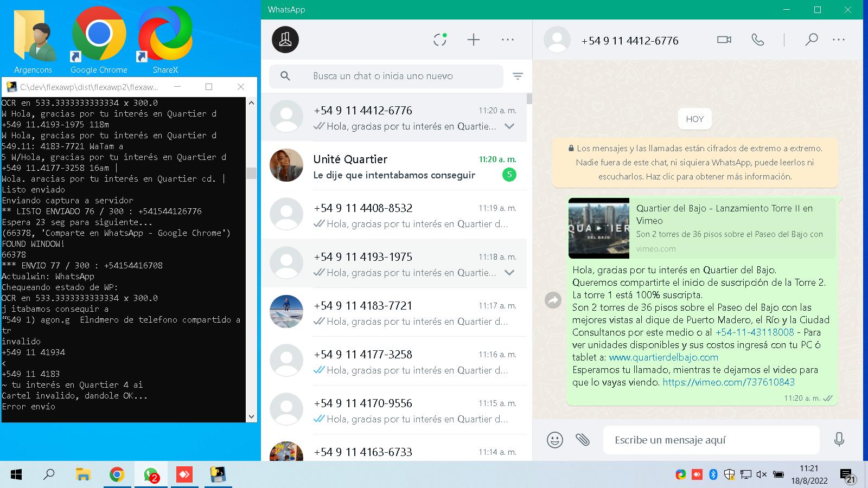Viewport: 868px width, 488px height.
Task: Open the user profile avatar in WhatsApp
Action: 285,40
